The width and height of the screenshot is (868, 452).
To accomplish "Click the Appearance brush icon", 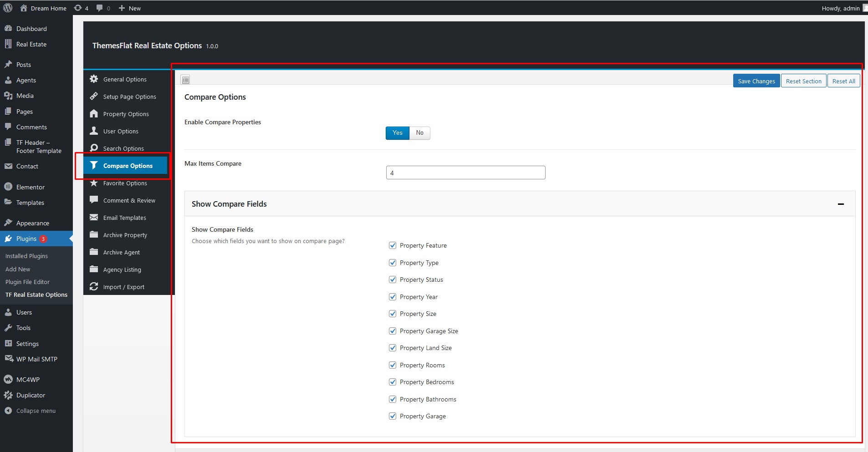I will point(8,223).
